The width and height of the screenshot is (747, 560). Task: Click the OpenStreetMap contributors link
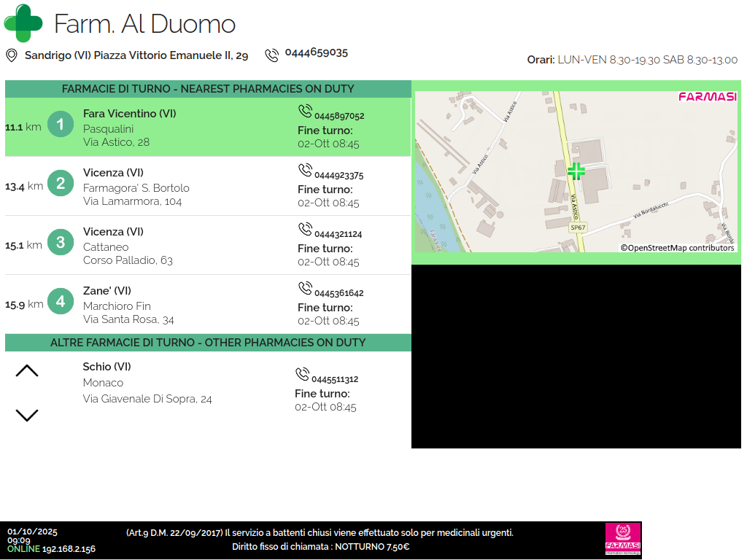tap(678, 248)
